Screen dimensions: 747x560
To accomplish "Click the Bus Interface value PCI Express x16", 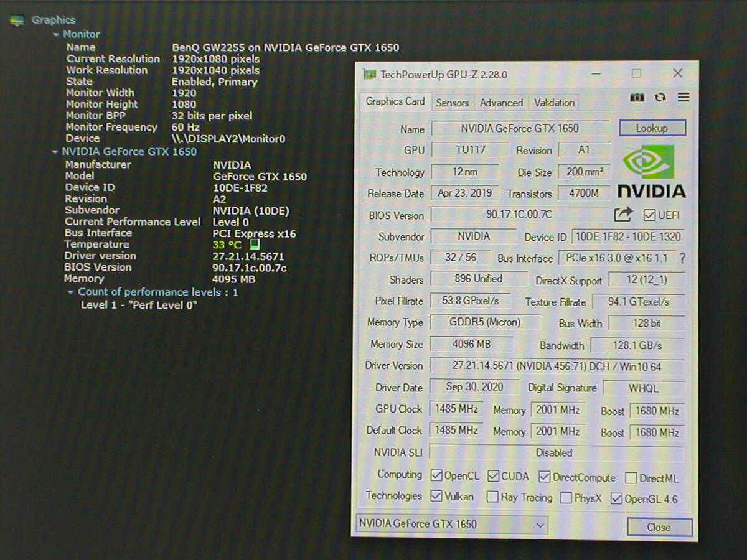I will pyautogui.click(x=255, y=233).
